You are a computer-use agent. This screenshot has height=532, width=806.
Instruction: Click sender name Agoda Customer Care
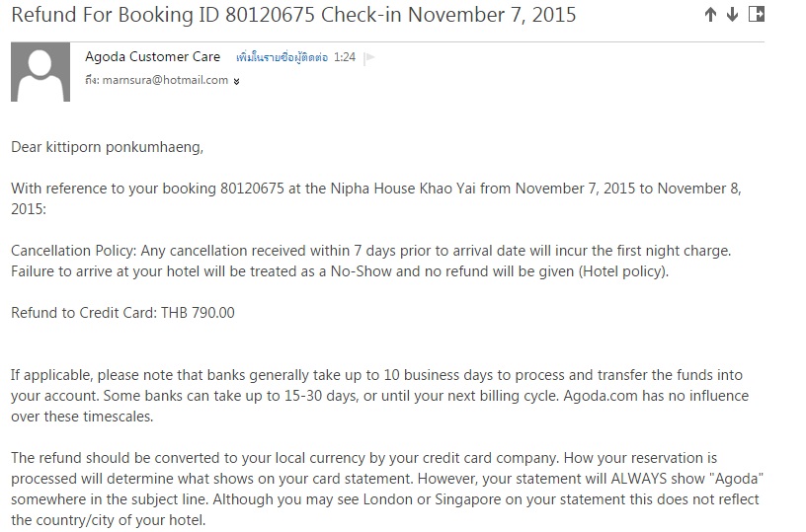[153, 57]
